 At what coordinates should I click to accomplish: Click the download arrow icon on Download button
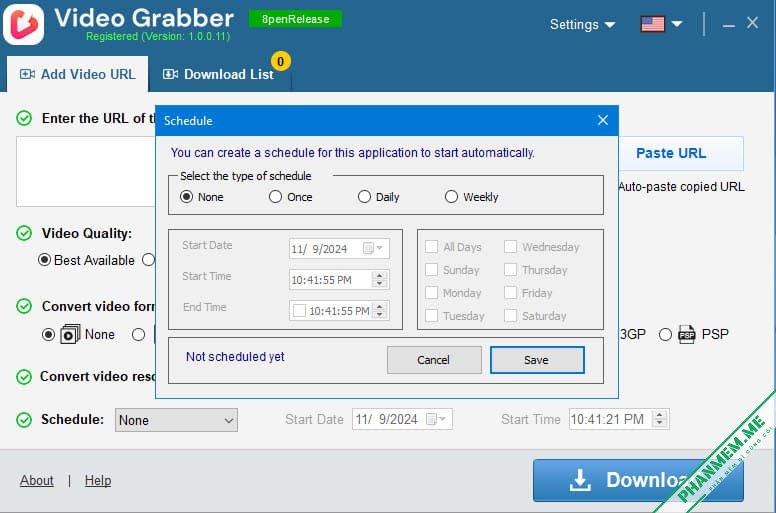pos(580,480)
